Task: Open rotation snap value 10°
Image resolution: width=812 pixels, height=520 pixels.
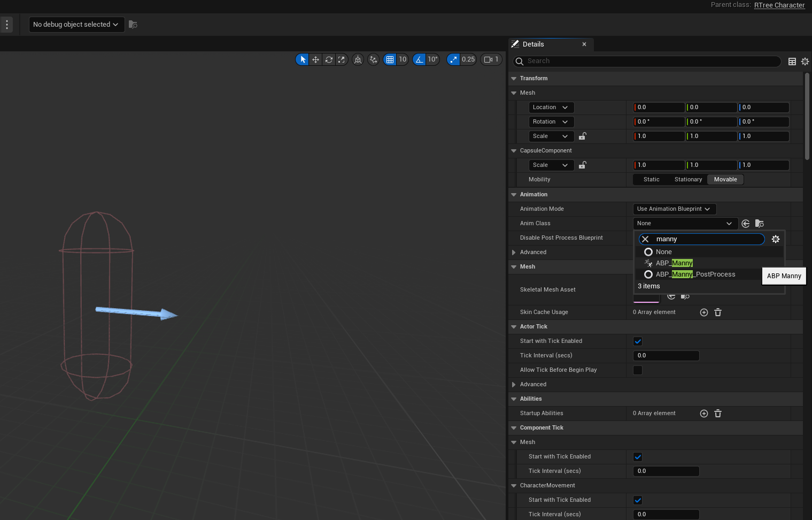Action: pos(432,59)
